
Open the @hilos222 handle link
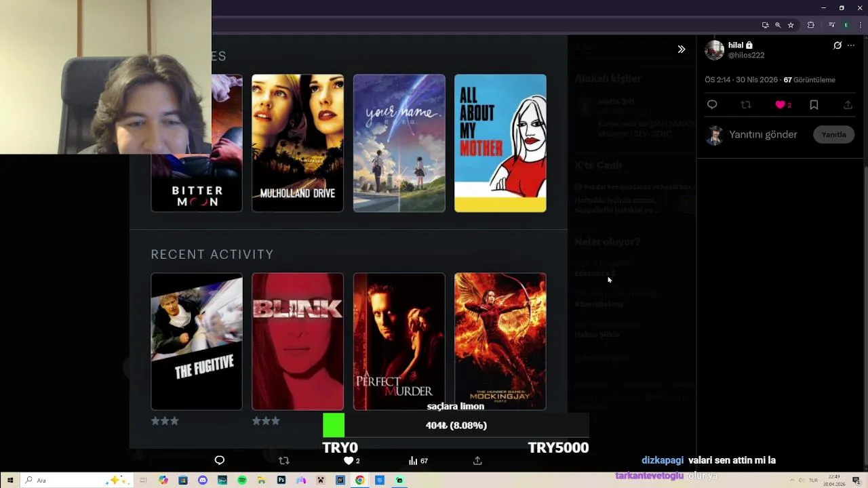tap(746, 56)
